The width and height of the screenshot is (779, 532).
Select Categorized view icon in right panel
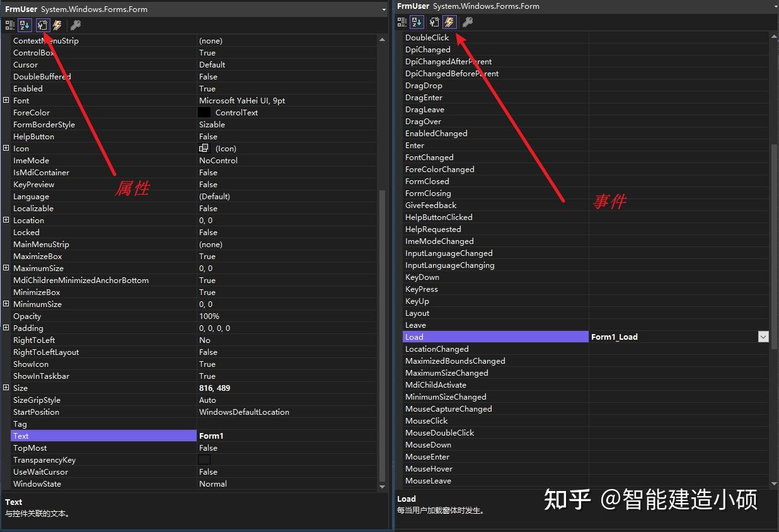[x=402, y=22]
